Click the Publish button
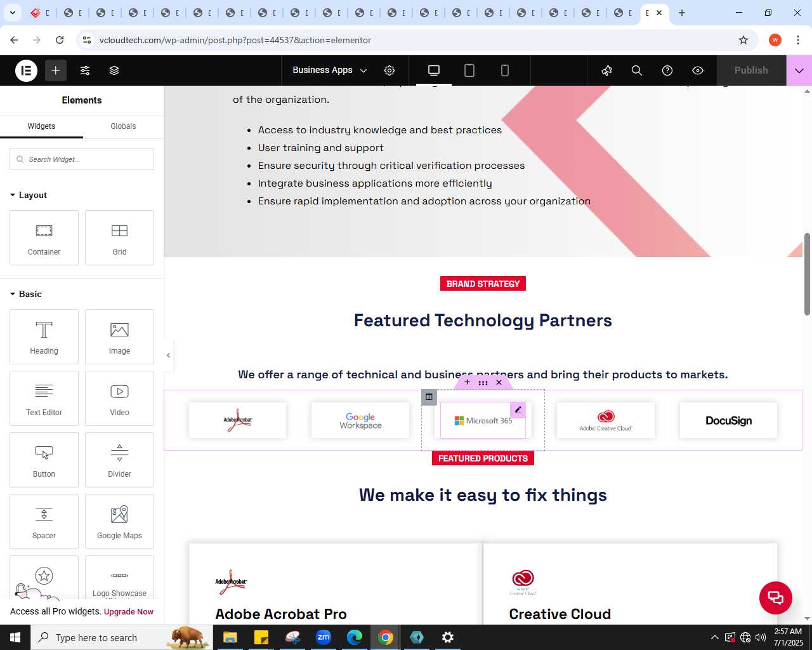The image size is (812, 650). (x=751, y=70)
